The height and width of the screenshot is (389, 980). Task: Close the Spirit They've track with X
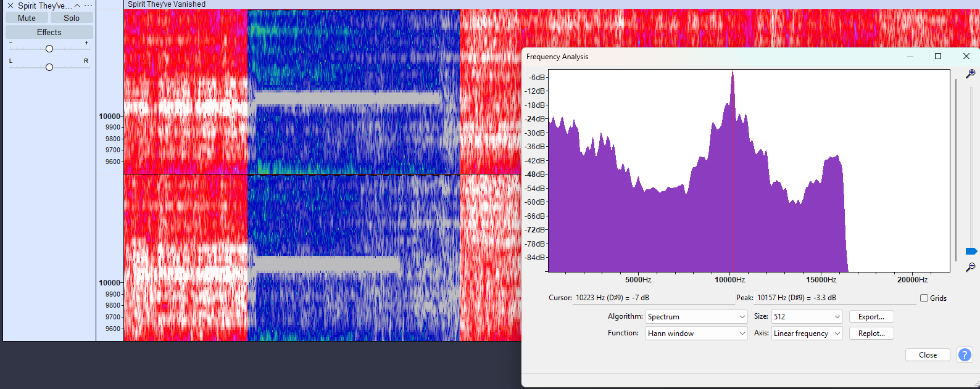point(10,6)
